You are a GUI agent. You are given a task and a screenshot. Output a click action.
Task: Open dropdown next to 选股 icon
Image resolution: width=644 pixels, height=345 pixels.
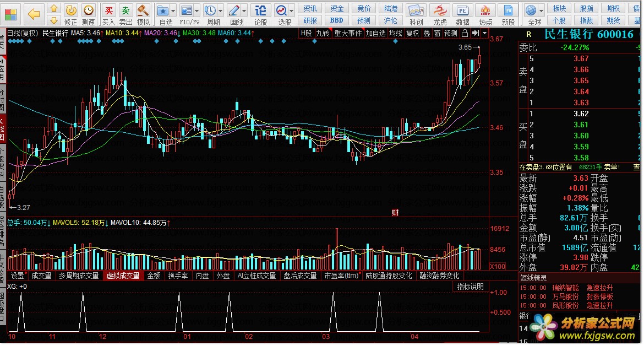(x=292, y=10)
